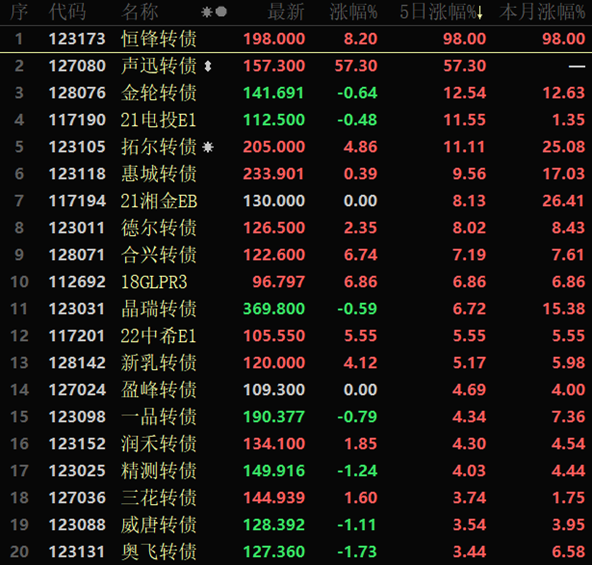Click the star marker beside 拓尔转债
Viewport: 592px width, 565px height.
point(208,147)
